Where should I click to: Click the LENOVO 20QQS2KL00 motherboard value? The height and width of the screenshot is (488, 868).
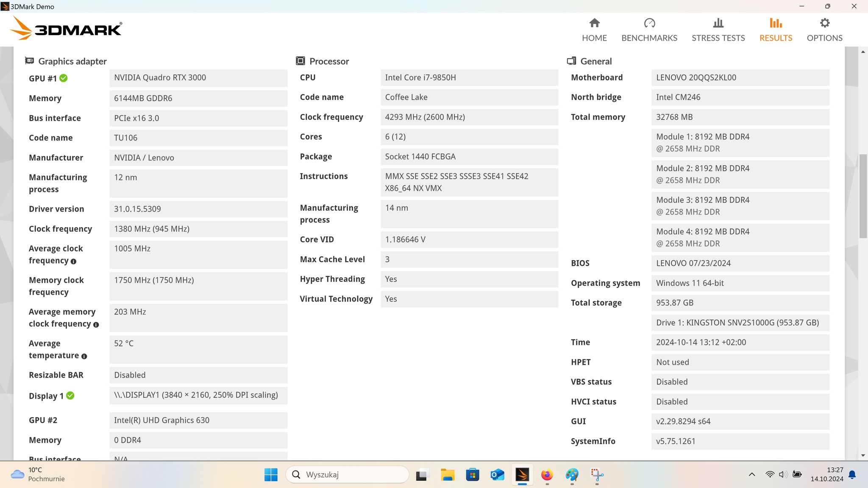(x=740, y=78)
